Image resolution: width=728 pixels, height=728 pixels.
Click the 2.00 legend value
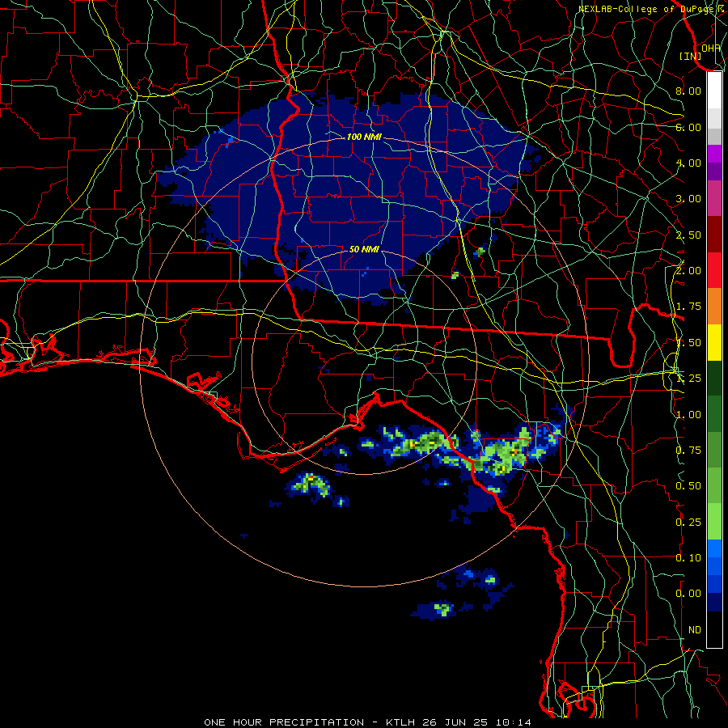pyautogui.click(x=688, y=271)
